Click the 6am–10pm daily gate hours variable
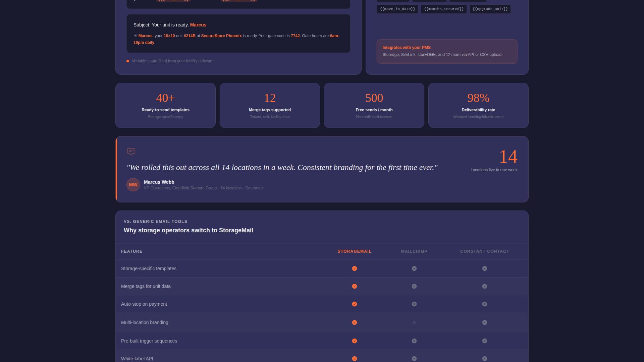Screen dimensions: 644x362 237,39
